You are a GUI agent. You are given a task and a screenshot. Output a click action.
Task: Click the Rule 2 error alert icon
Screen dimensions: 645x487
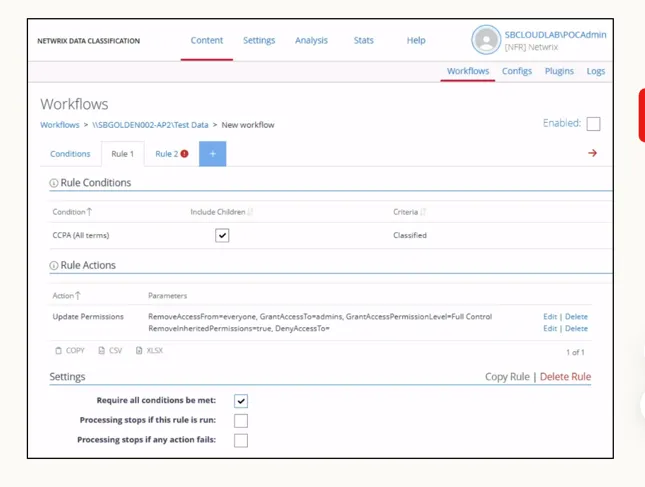(184, 154)
